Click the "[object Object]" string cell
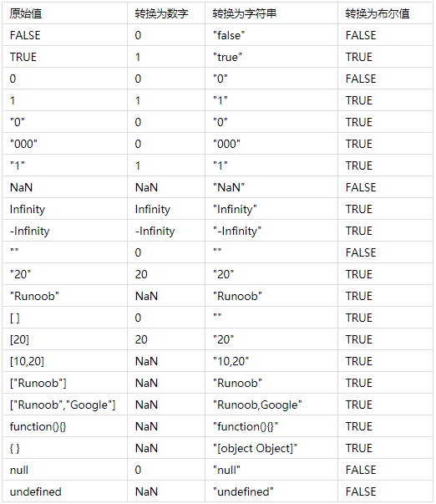436x504 pixels. [271, 448]
